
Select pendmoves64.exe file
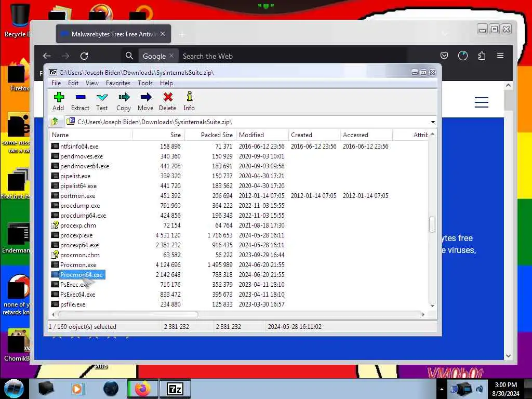pyautogui.click(x=85, y=166)
